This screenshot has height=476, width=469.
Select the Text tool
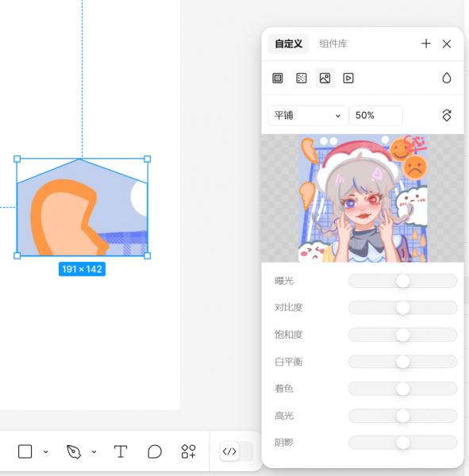click(x=121, y=451)
